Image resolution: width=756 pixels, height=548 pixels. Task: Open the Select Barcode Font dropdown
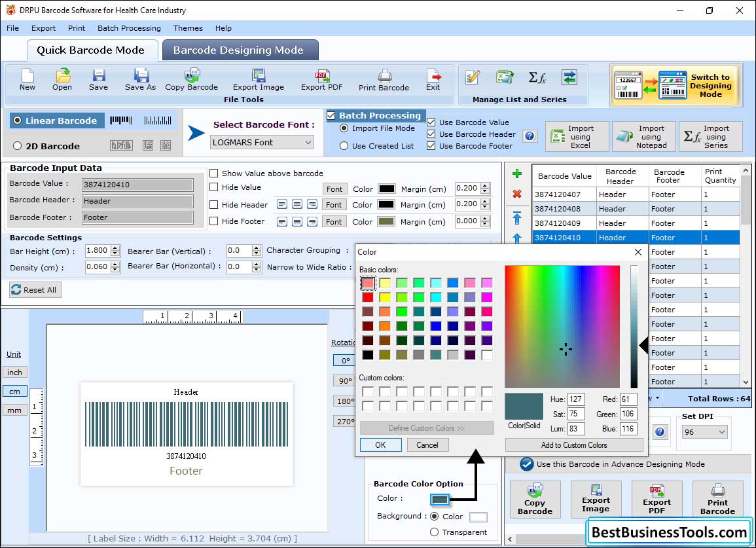pos(262,142)
